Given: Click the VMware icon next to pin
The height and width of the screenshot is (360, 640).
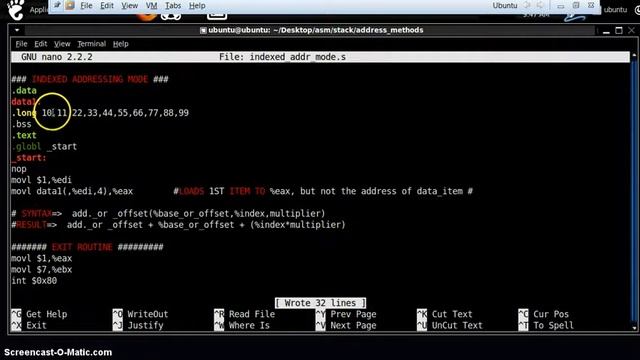Looking at the screenshot, I should pos(70,5).
